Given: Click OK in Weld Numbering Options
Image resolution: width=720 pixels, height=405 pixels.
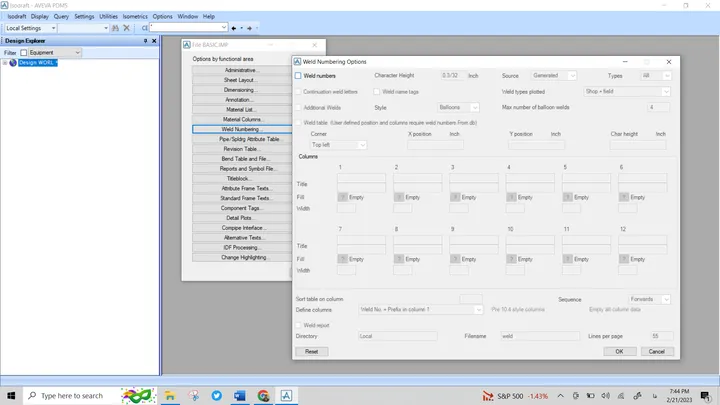Looking at the screenshot, I should pyautogui.click(x=619, y=351).
